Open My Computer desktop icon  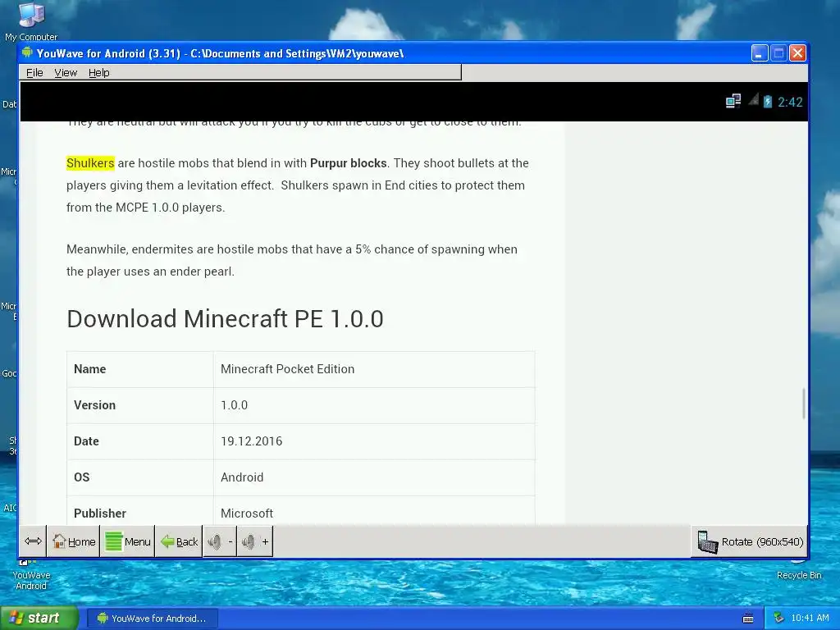[31, 21]
